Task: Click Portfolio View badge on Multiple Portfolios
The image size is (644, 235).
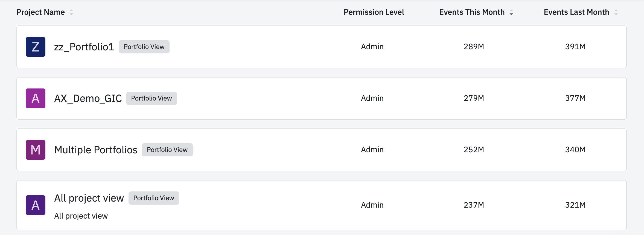Action: pos(167,150)
